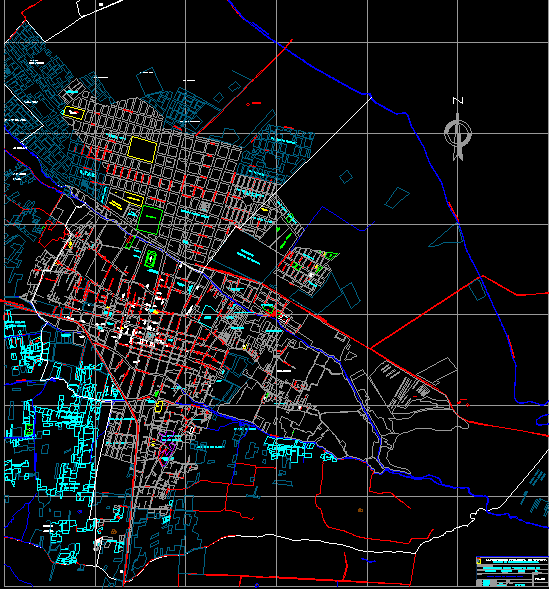Image resolution: width=549 pixels, height=589 pixels.
Task: Select the north arrow compass symbol
Action: (458, 136)
